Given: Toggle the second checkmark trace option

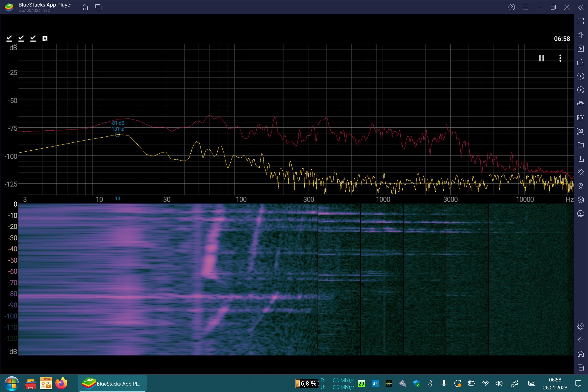Looking at the screenshot, I should [x=21, y=38].
